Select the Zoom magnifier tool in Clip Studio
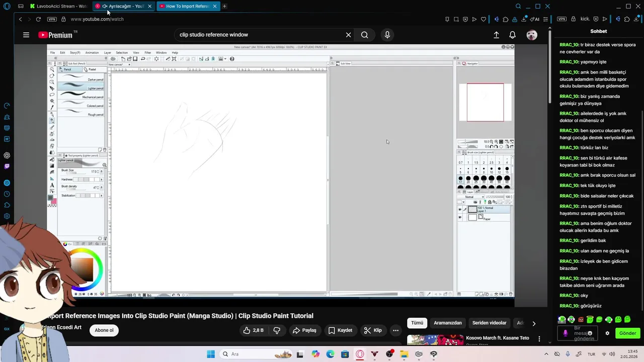 coord(52,69)
